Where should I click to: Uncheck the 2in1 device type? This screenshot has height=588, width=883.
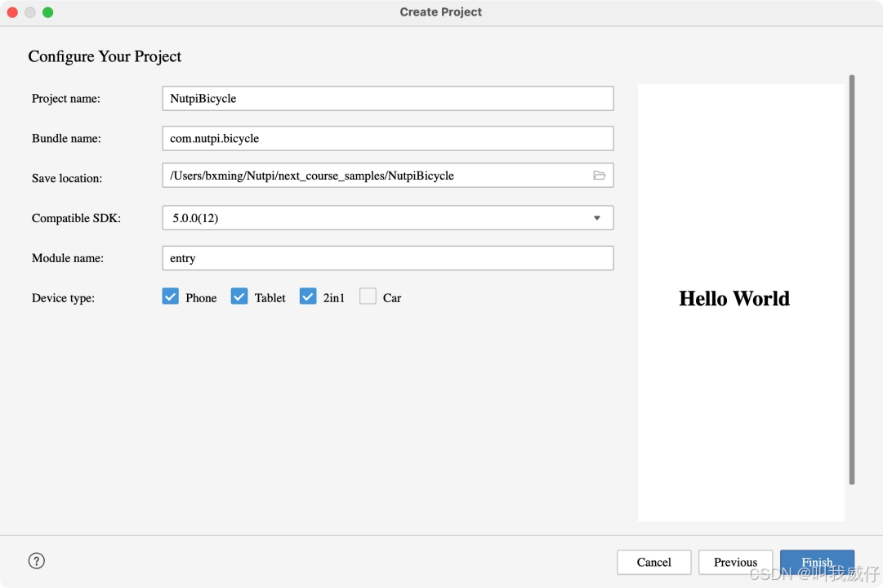[308, 296]
